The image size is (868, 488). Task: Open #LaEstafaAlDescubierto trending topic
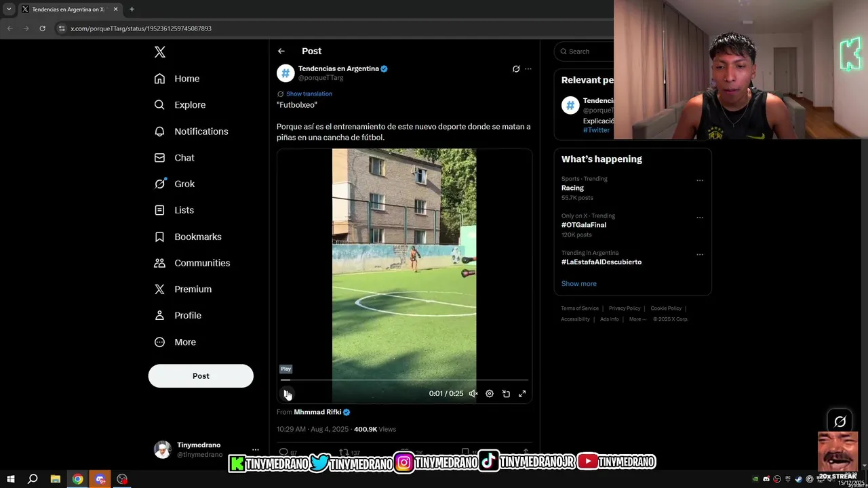pos(601,262)
